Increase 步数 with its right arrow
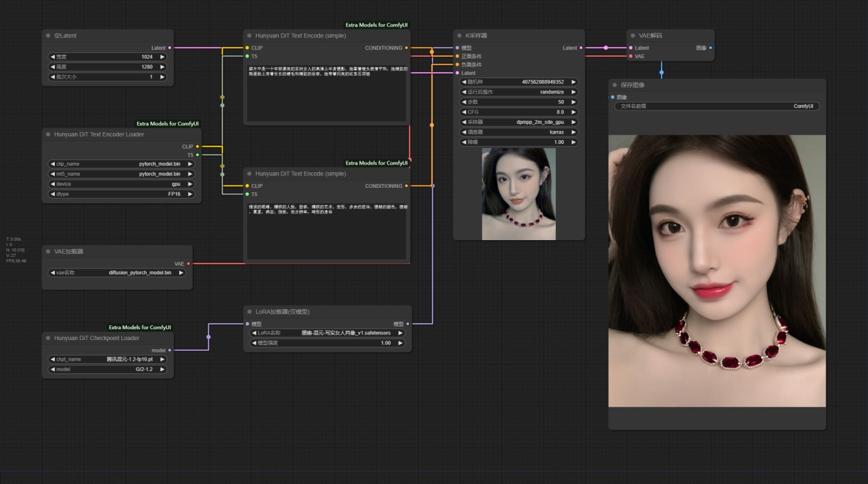This screenshot has width=868, height=484. 574,102
